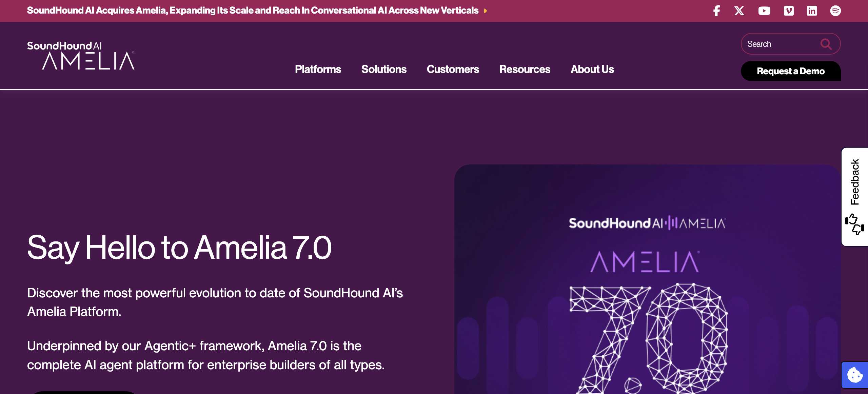868x394 pixels.
Task: Open the YouTube channel icon
Action: 764,11
